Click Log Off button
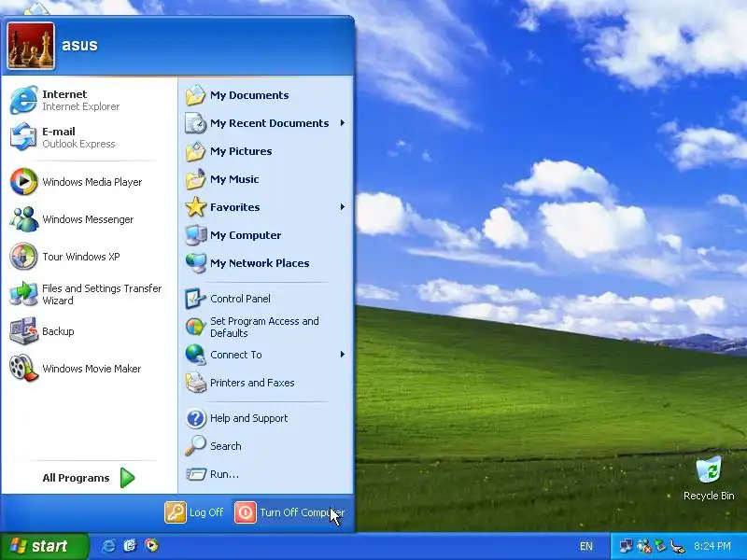 pyautogui.click(x=194, y=512)
